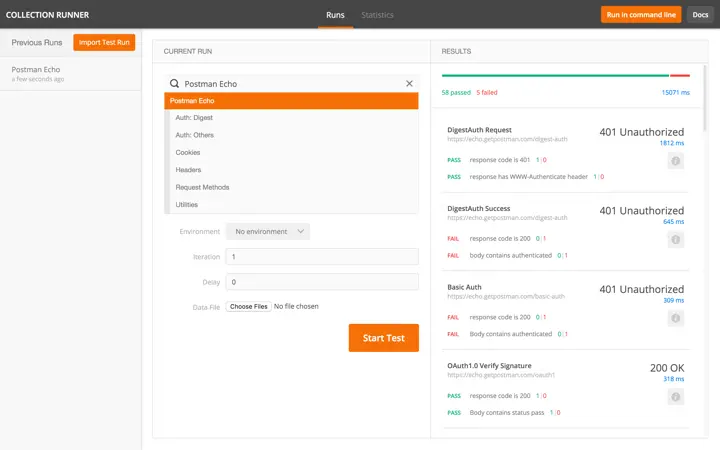The width and height of the screenshot is (720, 450).
Task: Select the Auth: Others folder
Action: coord(294,135)
